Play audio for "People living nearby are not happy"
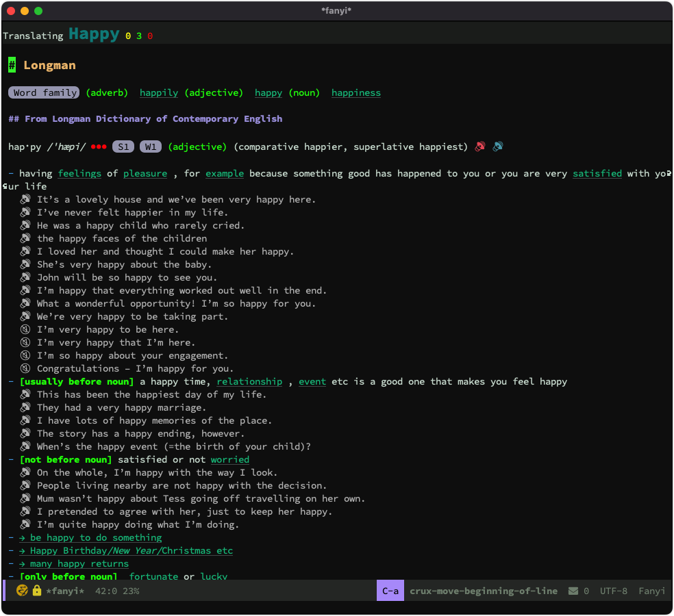The width and height of the screenshot is (674, 616). [25, 485]
